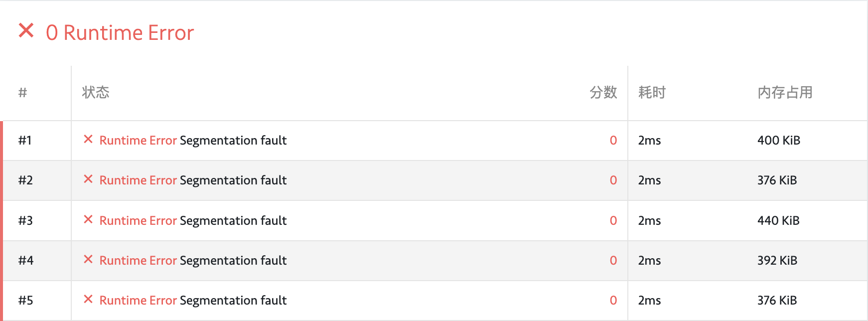This screenshot has height=321, width=868.
Task: Click the # column header
Action: (22, 92)
